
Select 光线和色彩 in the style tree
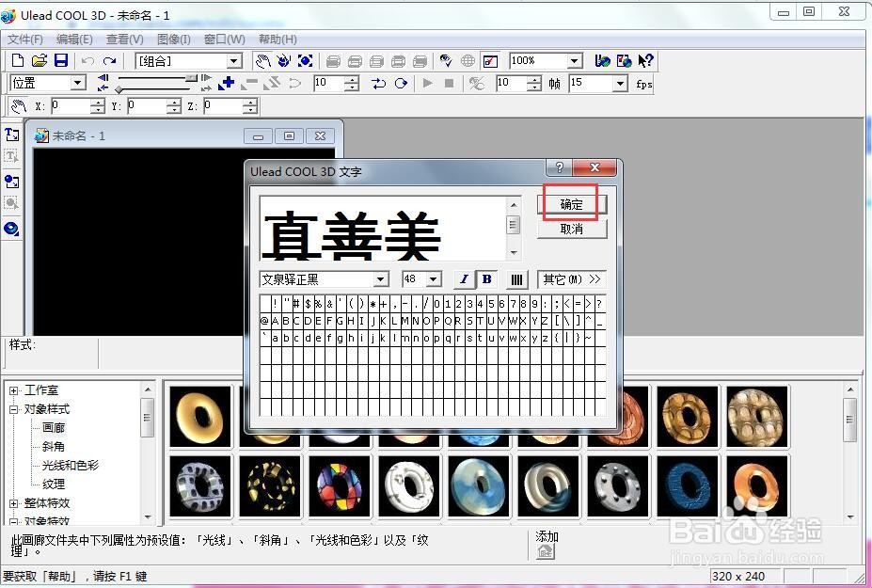(70, 466)
